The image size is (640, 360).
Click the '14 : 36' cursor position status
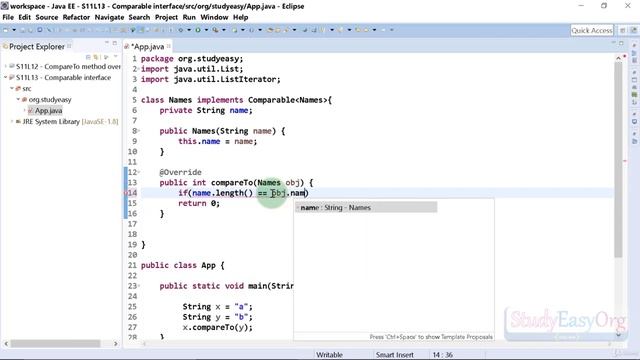[x=442, y=355]
